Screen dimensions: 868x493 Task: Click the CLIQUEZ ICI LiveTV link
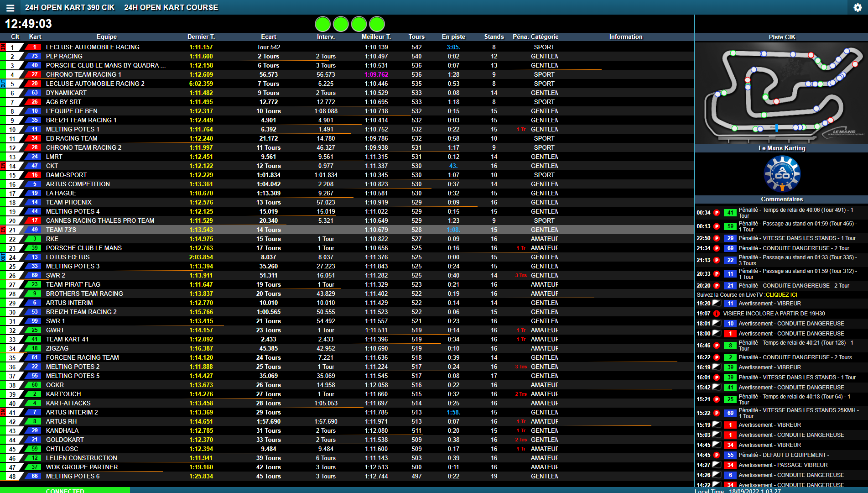click(x=781, y=295)
